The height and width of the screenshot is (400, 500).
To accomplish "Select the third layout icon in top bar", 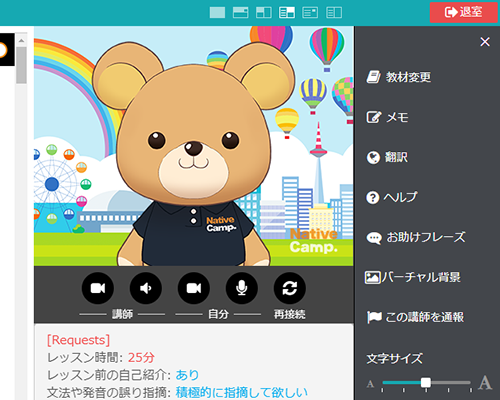I will 264,13.
